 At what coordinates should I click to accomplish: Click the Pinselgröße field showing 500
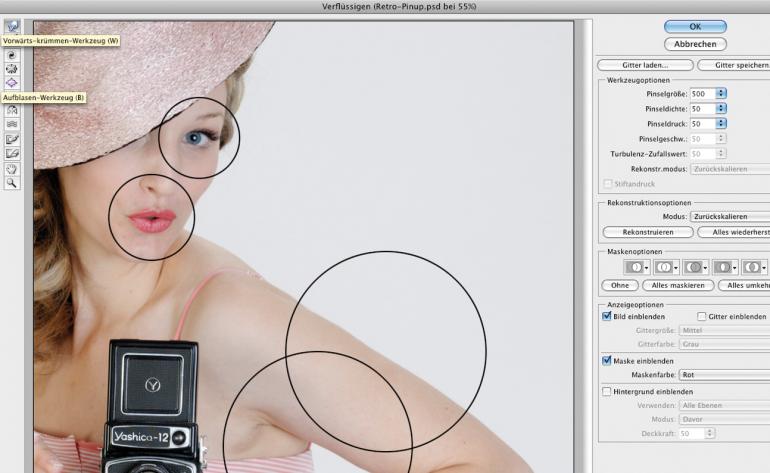pyautogui.click(x=703, y=93)
